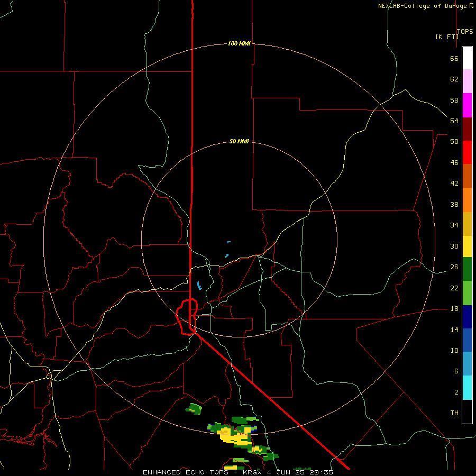Screen dimensions: 476x476
Task: Click the dark red 50-54 kft swatch
Action: [467, 129]
